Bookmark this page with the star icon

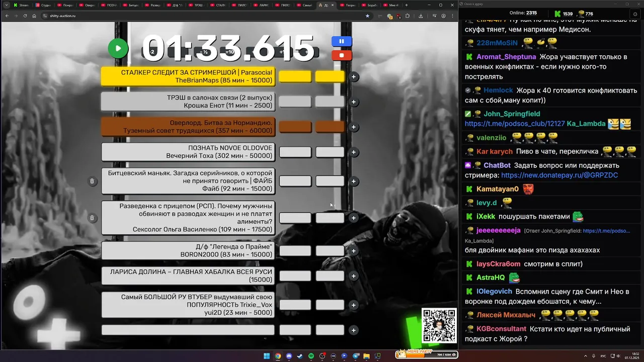[367, 16]
